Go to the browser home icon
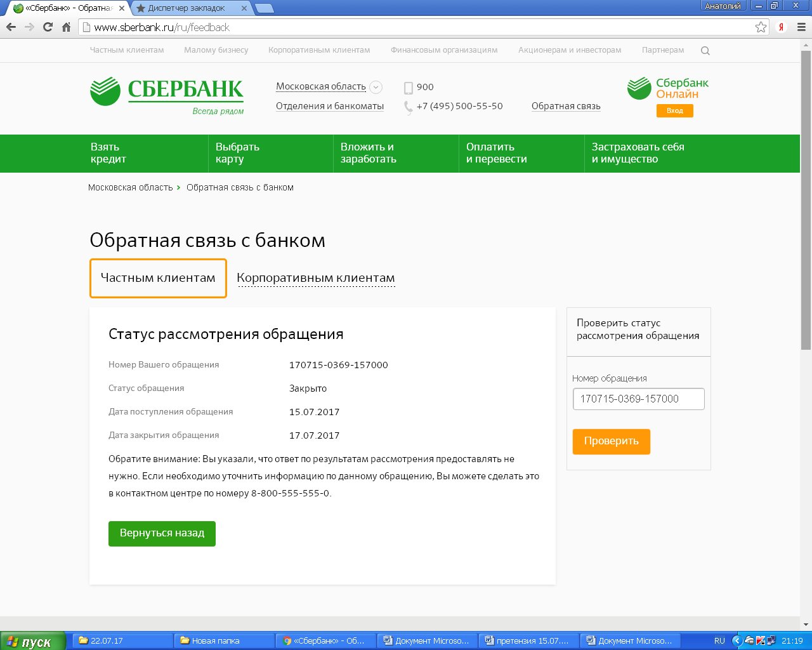Image resolution: width=812 pixels, height=650 pixels. tap(66, 27)
